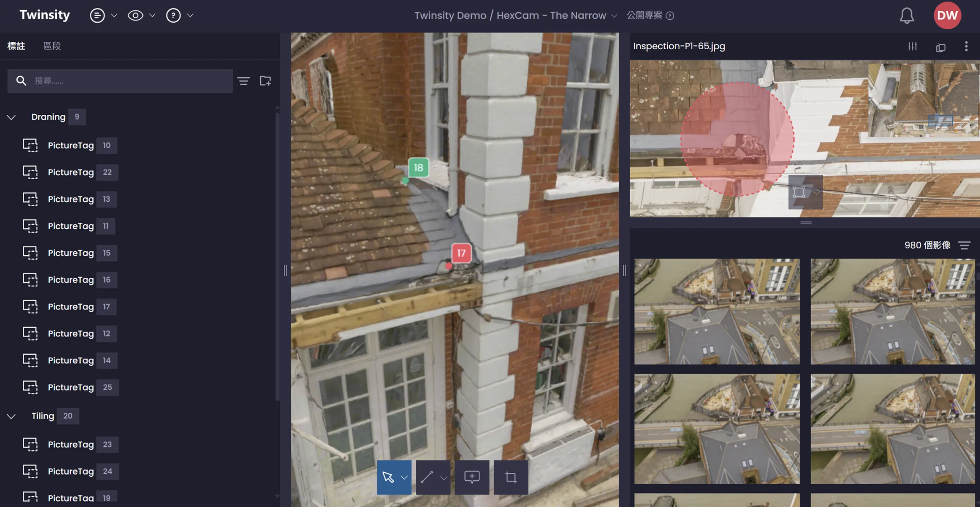The image size is (980, 507).
Task: Select PictureTag 22 in the list
Action: tap(71, 172)
